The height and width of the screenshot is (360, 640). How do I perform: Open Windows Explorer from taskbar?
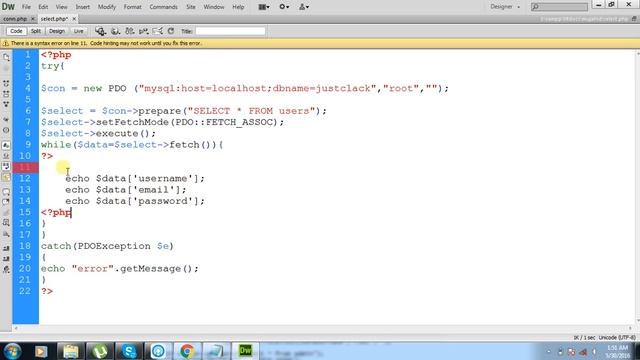coord(70,351)
